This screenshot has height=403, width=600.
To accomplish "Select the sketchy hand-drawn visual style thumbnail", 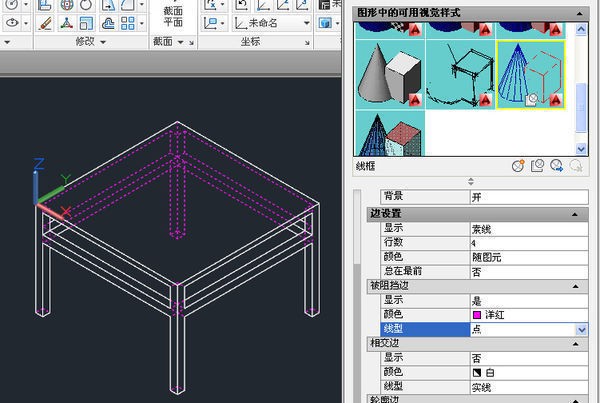I will click(x=461, y=69).
